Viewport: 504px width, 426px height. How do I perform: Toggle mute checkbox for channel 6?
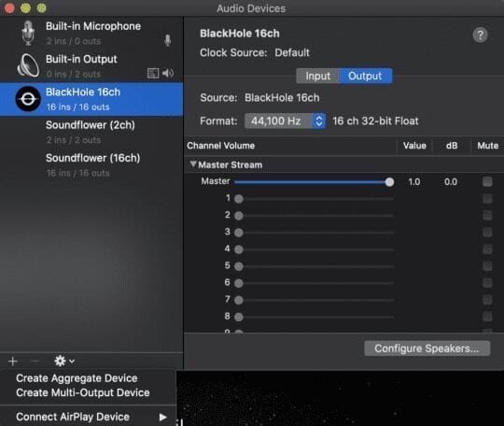(x=487, y=283)
